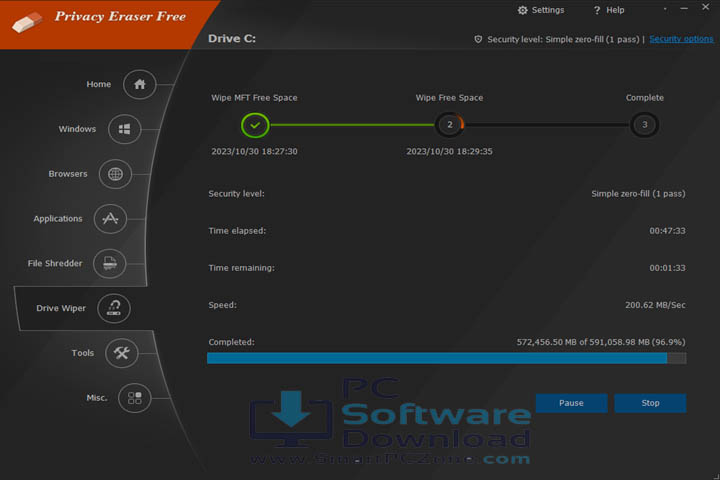This screenshot has width=720, height=480.
Task: Click the step 3 Complete circle
Action: point(645,125)
